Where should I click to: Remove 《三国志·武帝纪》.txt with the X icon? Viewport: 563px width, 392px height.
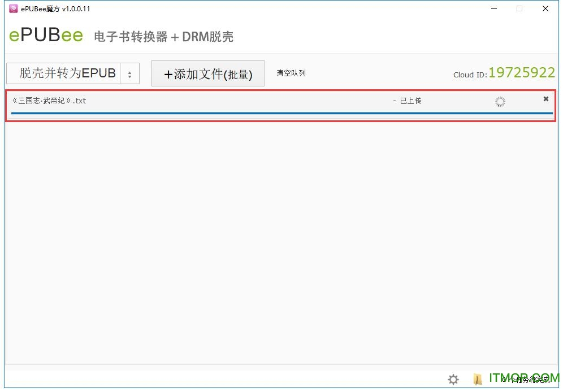pos(545,99)
